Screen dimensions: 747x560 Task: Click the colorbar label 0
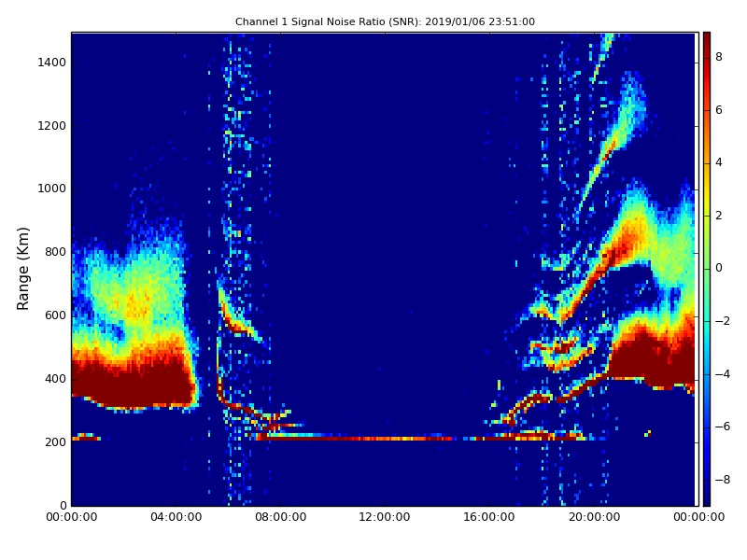(719, 268)
